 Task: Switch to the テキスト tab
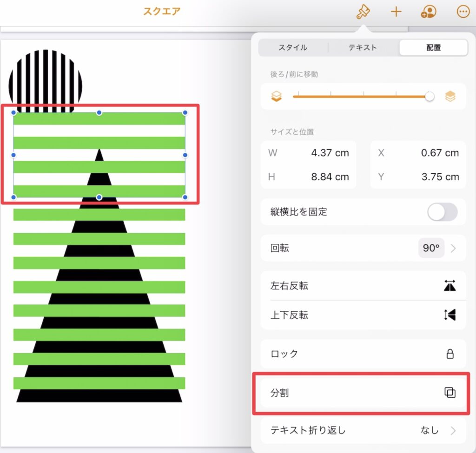point(363,48)
